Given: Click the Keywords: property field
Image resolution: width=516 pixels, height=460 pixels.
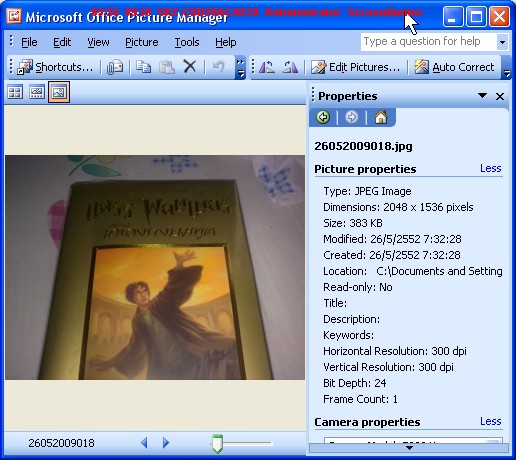Looking at the screenshot, I should (348, 335).
